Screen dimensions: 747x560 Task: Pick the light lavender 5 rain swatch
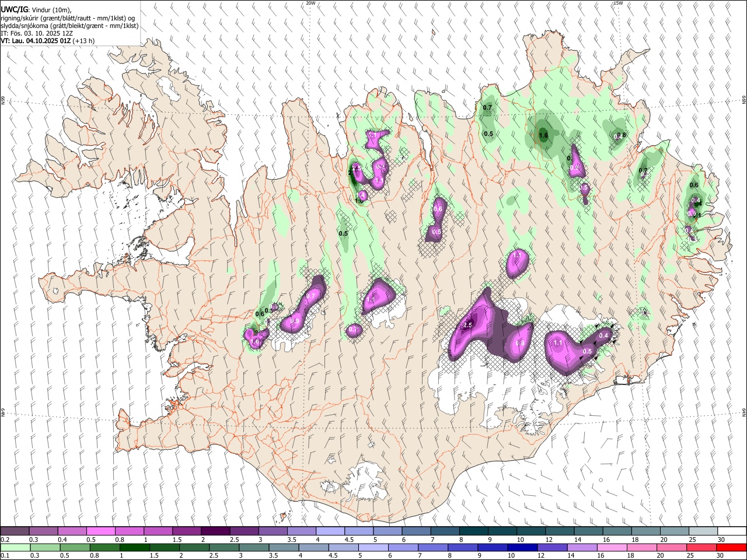(x=373, y=547)
